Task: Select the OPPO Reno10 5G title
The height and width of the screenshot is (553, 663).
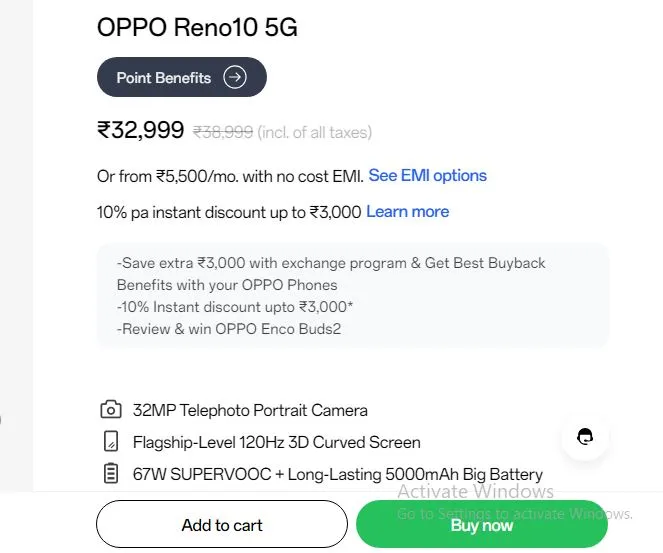Action: pyautogui.click(x=197, y=27)
